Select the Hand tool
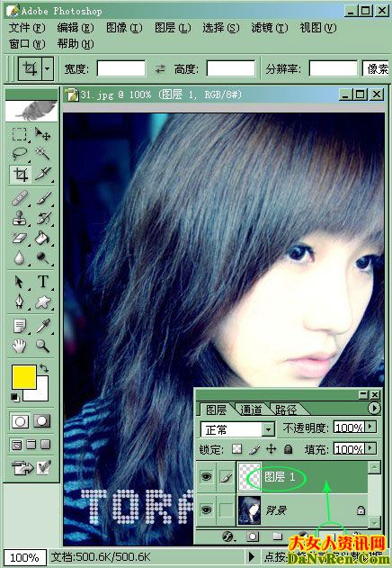This screenshot has height=568, width=392. click(20, 346)
